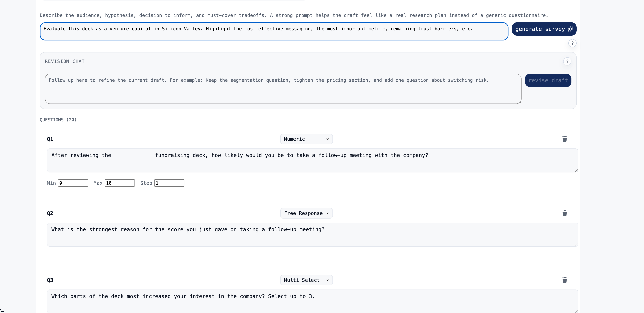The height and width of the screenshot is (313, 644).
Task: Click the Min value field
Action: (73, 183)
